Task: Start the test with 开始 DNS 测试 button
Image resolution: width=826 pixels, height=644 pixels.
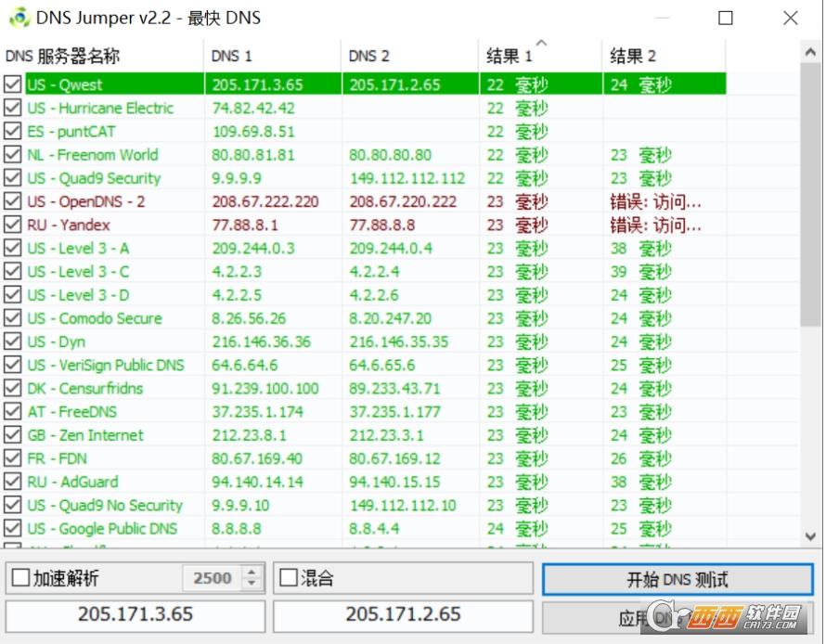Action: 678,579
